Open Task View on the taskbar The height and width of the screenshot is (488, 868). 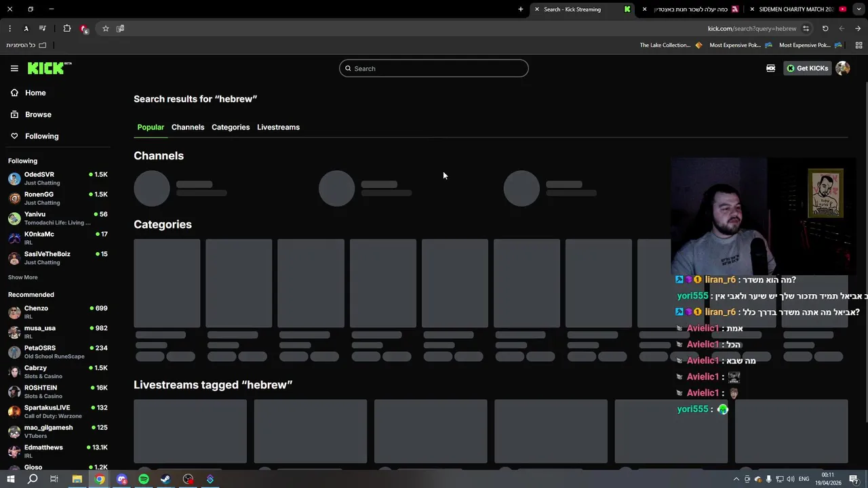pos(54,479)
